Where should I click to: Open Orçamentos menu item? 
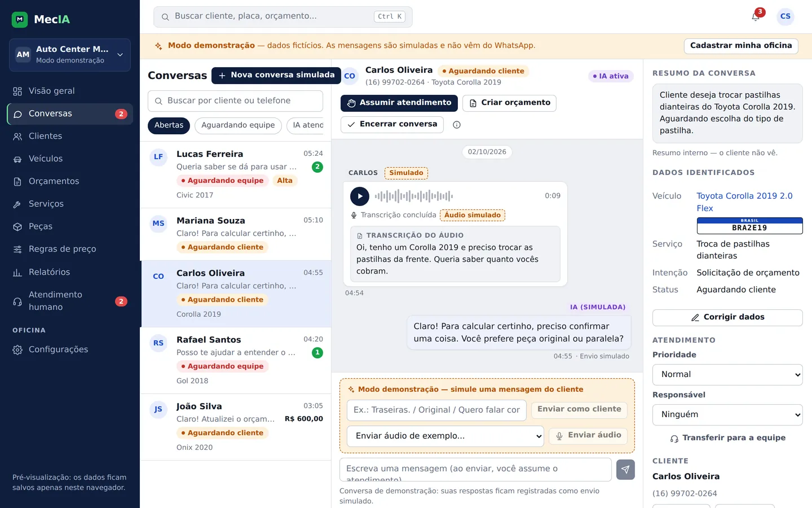(70, 181)
